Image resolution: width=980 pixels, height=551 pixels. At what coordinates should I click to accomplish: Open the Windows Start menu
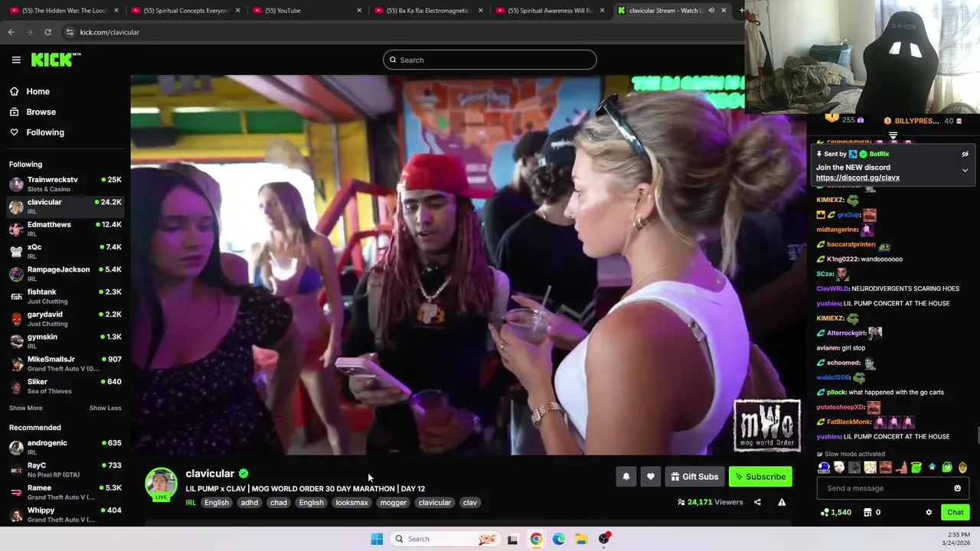coord(377,539)
